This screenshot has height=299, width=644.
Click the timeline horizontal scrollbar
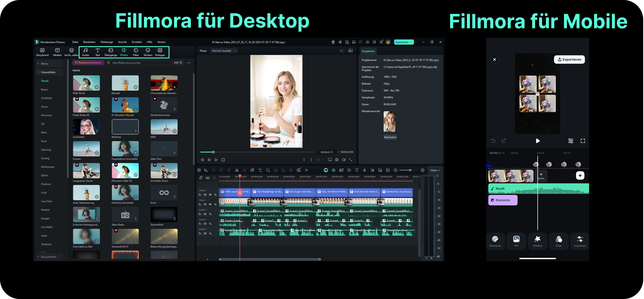pyautogui.click(x=270, y=259)
